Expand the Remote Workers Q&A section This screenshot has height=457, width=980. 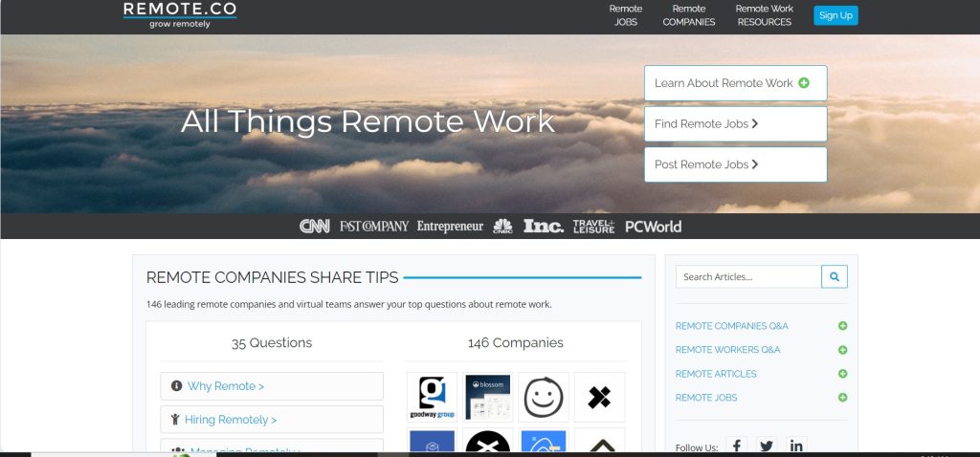842,350
